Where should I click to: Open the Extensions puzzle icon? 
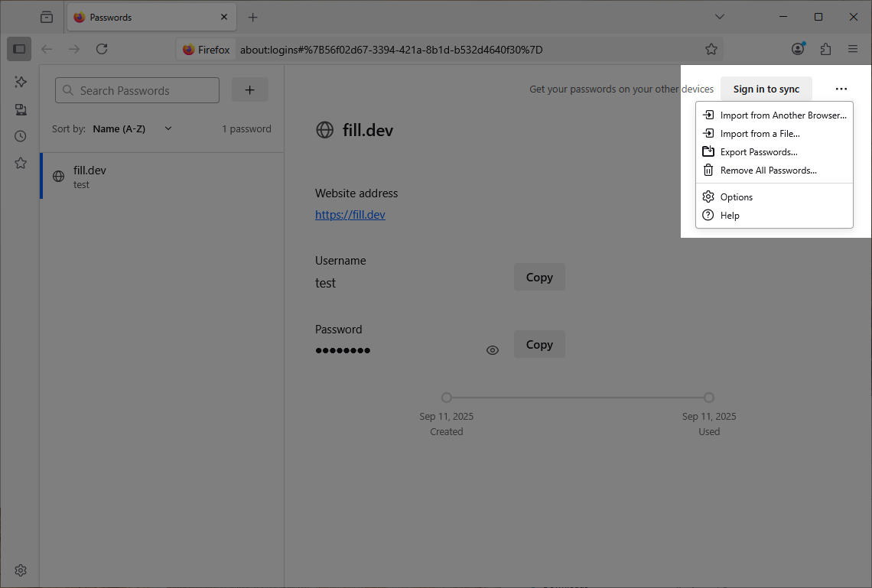825,49
